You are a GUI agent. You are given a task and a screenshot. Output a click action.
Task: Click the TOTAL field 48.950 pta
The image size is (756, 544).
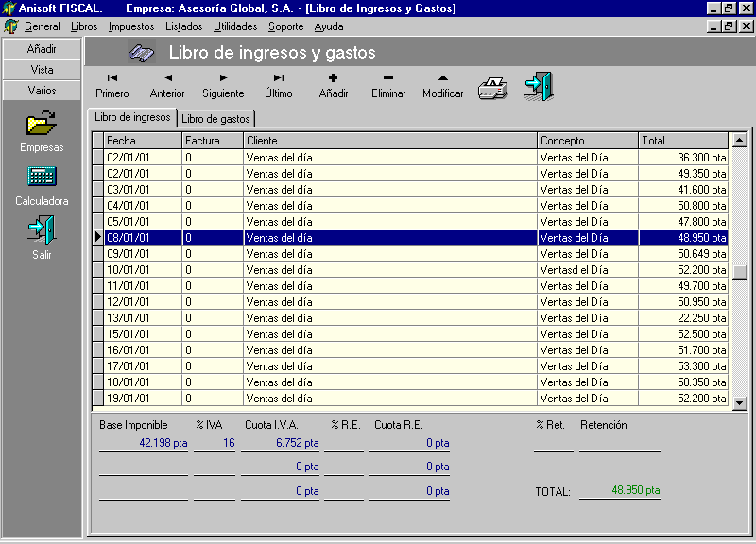click(620, 490)
